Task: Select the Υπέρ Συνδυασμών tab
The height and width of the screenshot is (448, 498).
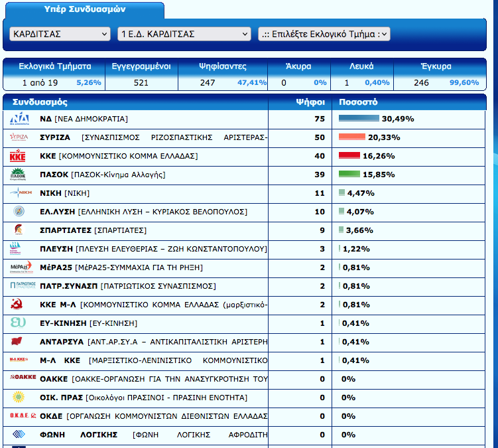Action: [x=84, y=10]
